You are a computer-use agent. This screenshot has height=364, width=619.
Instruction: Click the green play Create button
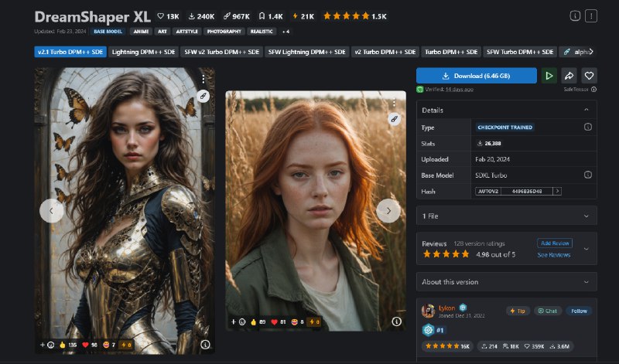pos(549,76)
